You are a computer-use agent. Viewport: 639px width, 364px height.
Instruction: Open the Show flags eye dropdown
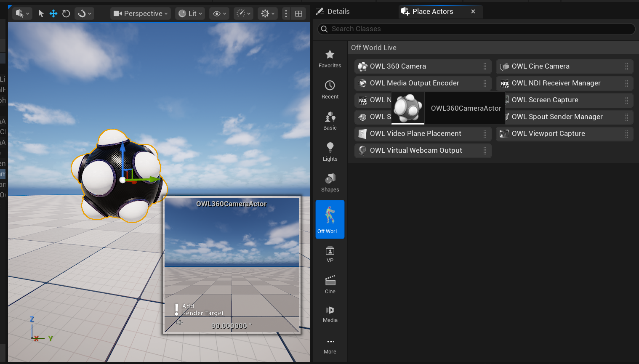click(x=219, y=13)
